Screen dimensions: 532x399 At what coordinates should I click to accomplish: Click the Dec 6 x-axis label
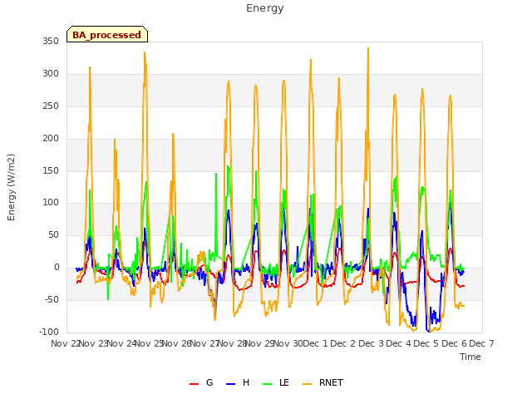455,343
